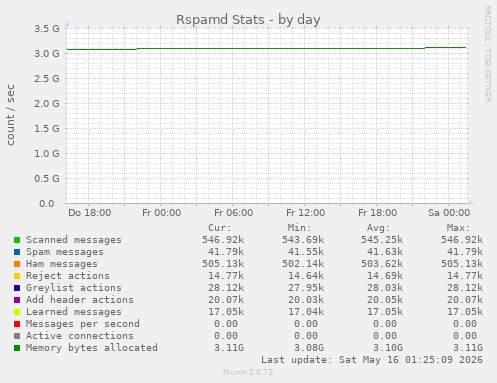This screenshot has height=383, width=497.
Task: Click the Cur: column header
Action: [220, 228]
